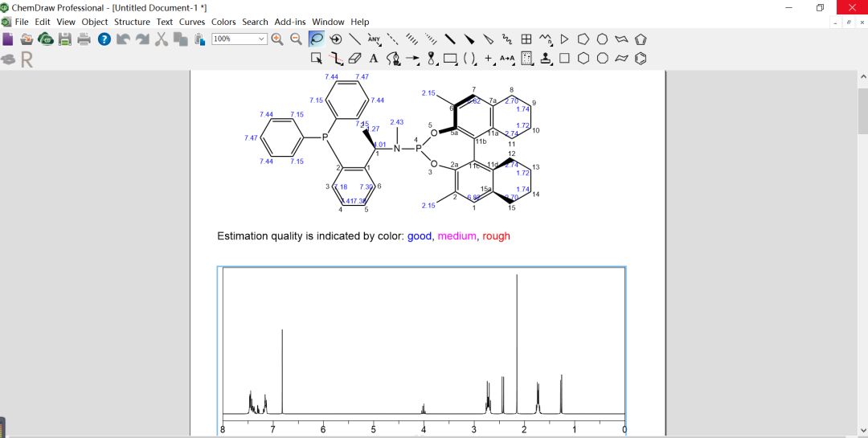This screenshot has height=438, width=868.
Task: Select the Structure Perspective tool
Action: [x=335, y=39]
